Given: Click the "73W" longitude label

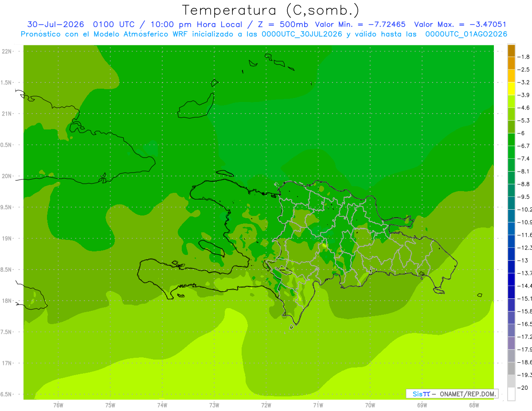Looking at the screenshot, I should pyautogui.click(x=214, y=405).
